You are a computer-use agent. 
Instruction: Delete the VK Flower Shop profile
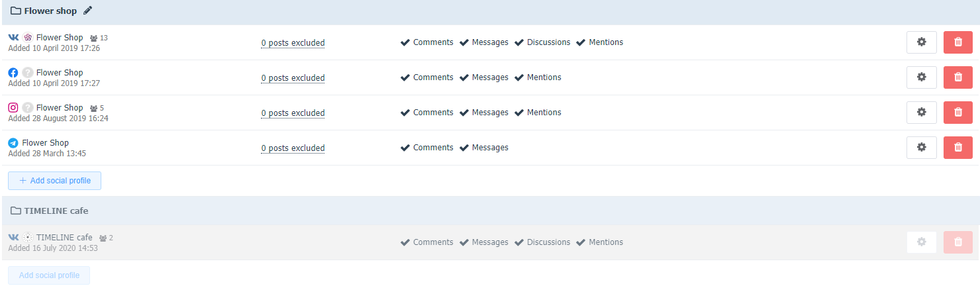(957, 42)
